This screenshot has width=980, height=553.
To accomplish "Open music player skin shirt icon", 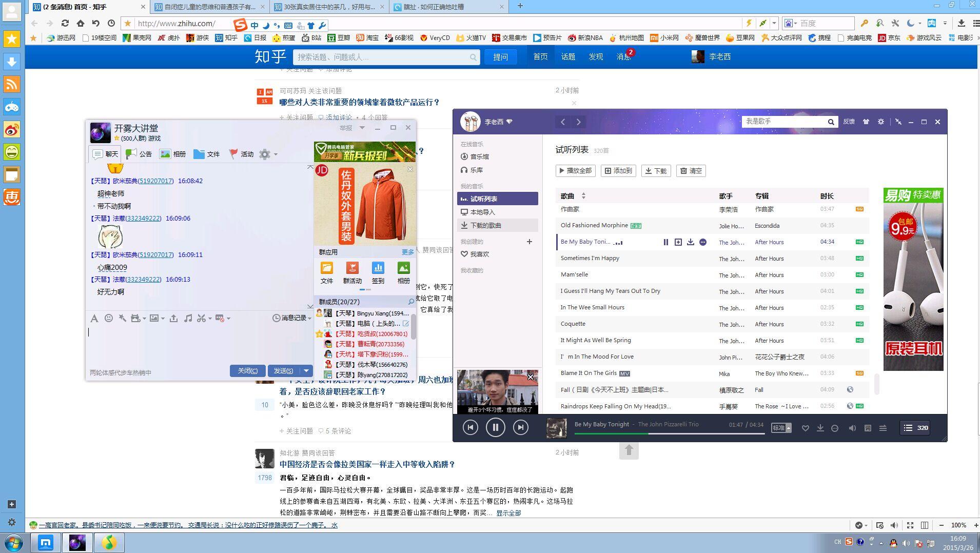I will tap(866, 122).
